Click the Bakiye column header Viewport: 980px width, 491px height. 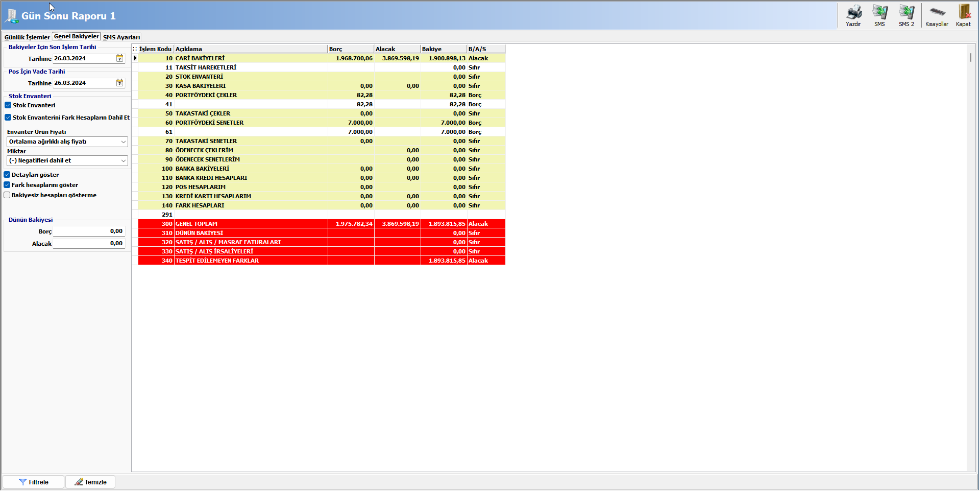444,49
